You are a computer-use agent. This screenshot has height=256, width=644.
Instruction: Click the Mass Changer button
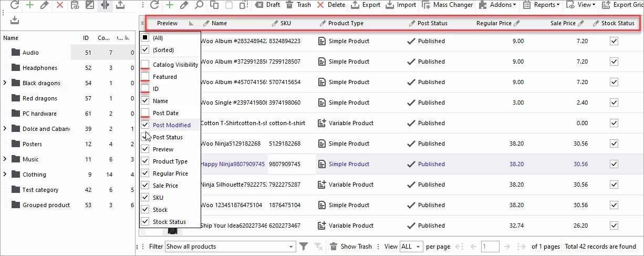point(448,5)
